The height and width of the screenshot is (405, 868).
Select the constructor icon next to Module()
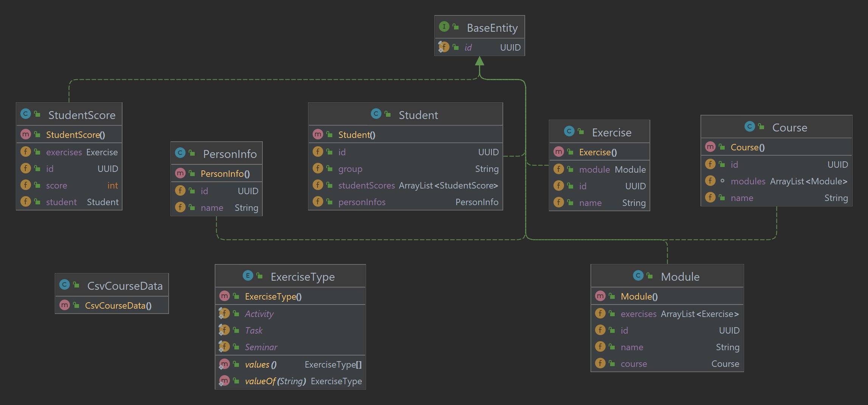point(601,296)
